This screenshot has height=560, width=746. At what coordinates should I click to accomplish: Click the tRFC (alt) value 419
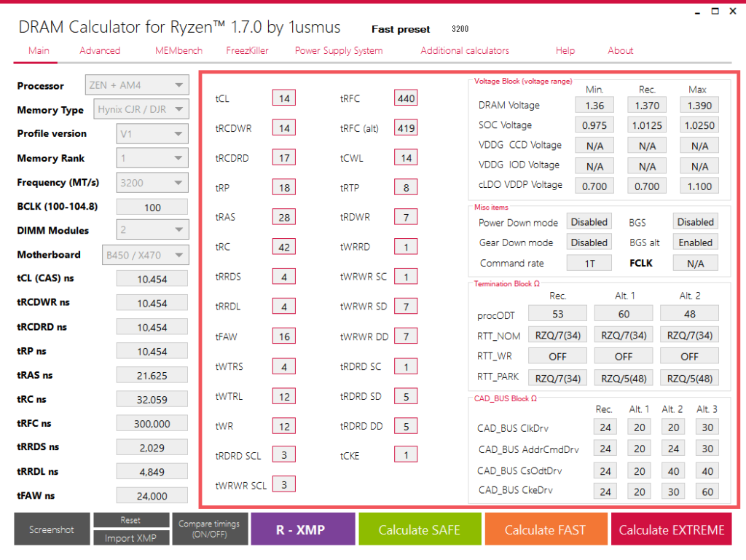(x=406, y=128)
